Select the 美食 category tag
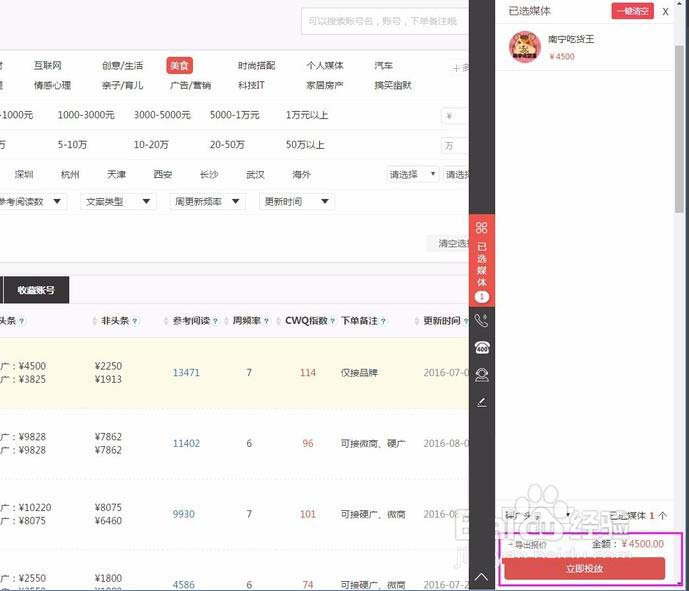Viewport: 689px width, 591px height. 179,65
